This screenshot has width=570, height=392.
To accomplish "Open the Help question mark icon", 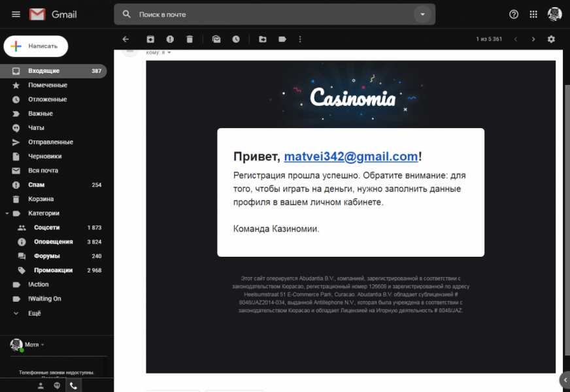I will [514, 14].
